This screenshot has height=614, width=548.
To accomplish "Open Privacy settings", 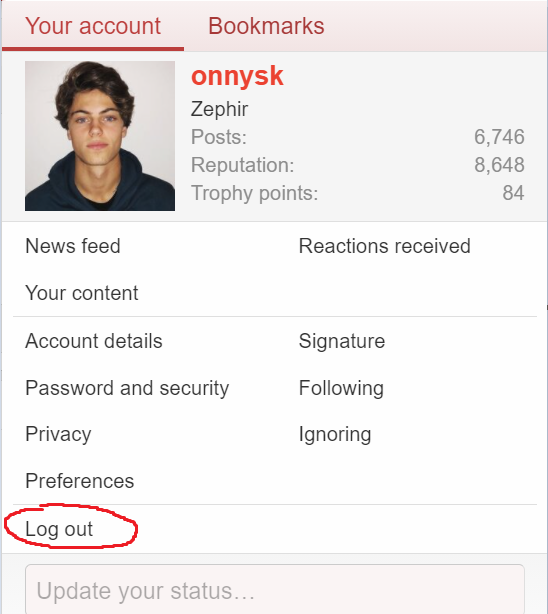I will pos(58,434).
